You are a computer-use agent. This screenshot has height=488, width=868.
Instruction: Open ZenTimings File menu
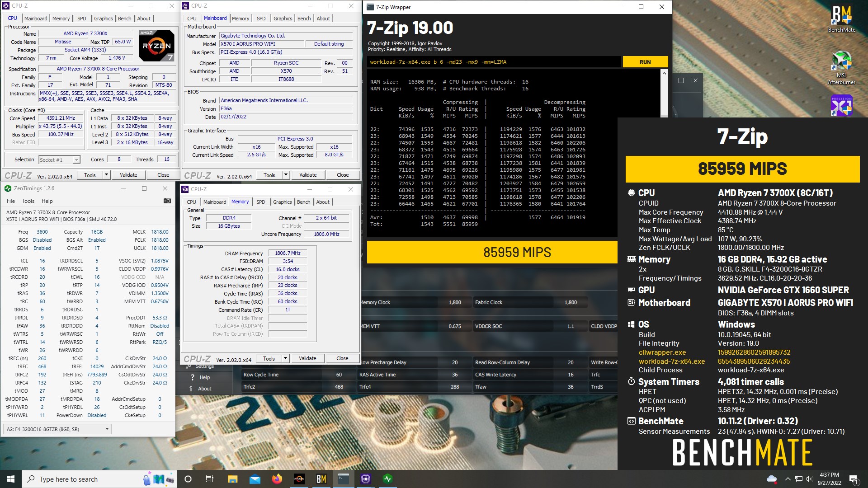[11, 201]
